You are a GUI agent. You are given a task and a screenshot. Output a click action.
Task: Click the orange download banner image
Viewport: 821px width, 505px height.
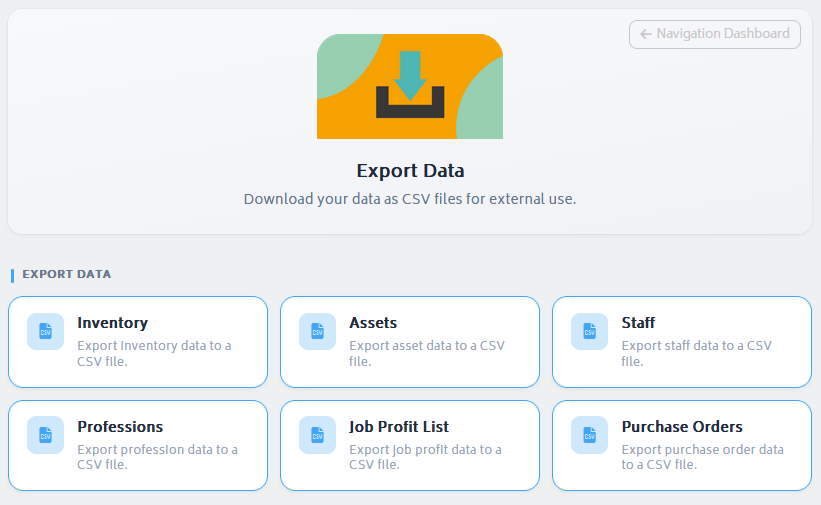coord(410,86)
